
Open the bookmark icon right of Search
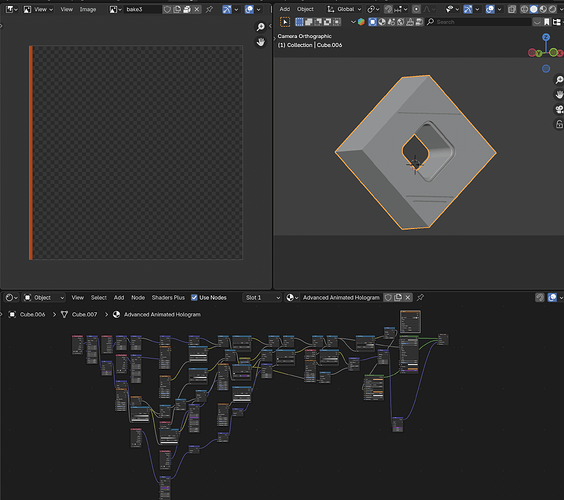[x=547, y=22]
